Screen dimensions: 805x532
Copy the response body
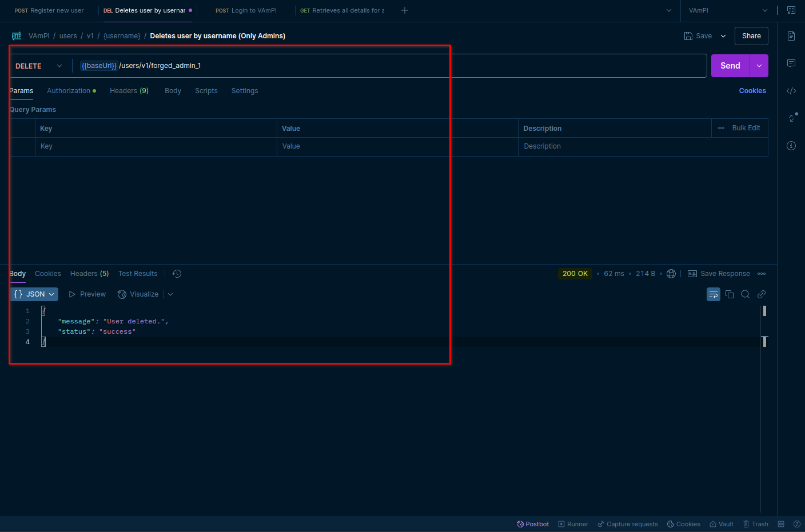pos(730,294)
